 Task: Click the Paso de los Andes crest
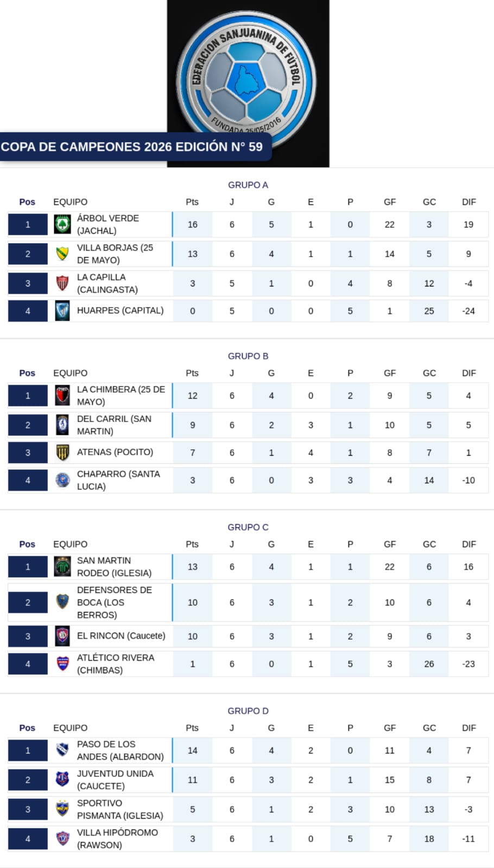click(62, 750)
